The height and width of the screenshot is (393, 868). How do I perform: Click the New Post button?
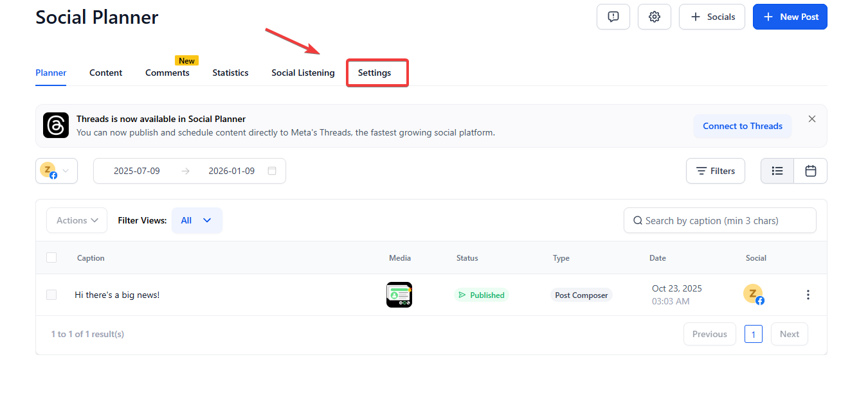click(x=790, y=17)
